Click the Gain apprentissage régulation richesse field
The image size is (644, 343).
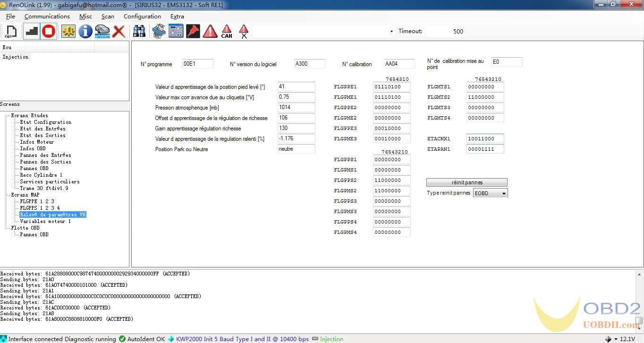point(296,128)
